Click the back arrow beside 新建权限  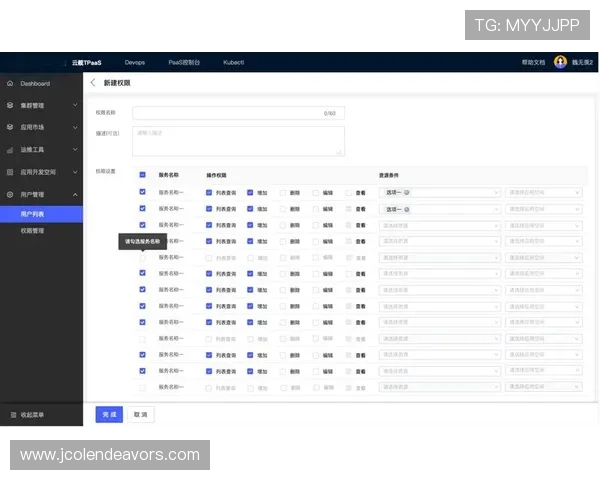tap(94, 83)
